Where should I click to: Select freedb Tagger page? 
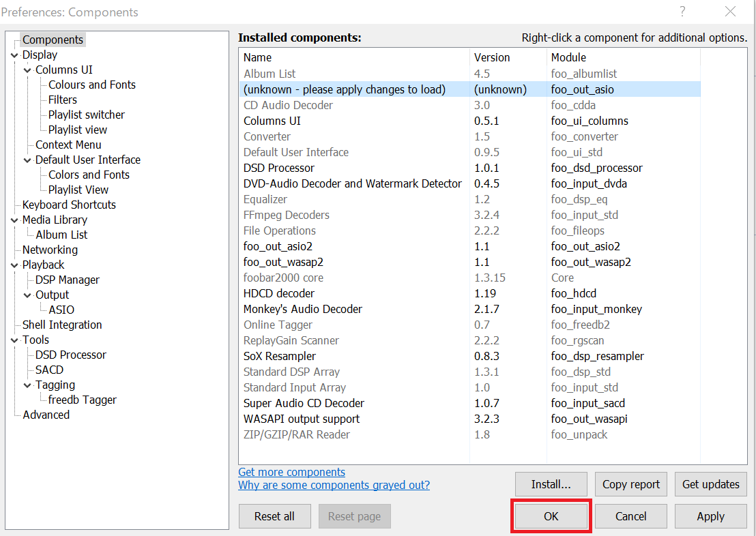click(83, 400)
